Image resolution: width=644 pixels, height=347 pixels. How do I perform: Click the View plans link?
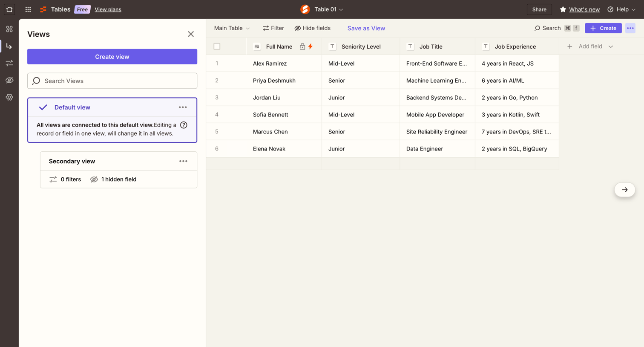coord(108,9)
